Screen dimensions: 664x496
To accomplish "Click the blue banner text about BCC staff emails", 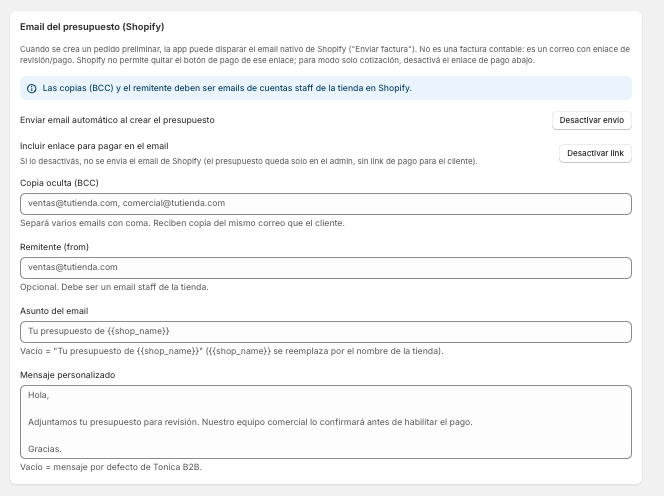I will (227, 88).
